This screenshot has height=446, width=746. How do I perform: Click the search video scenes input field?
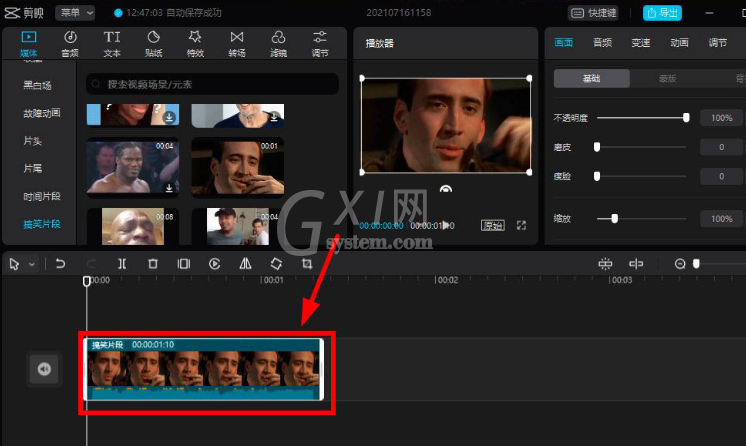point(212,84)
